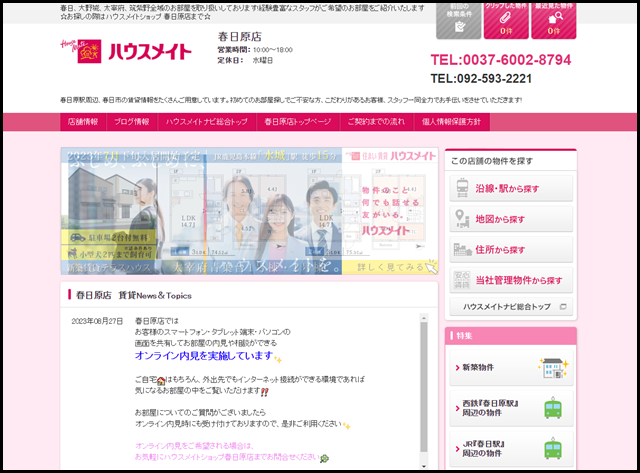Click the green train icon for JR春日駅
Screen dimensions: 640x473
[553, 448]
